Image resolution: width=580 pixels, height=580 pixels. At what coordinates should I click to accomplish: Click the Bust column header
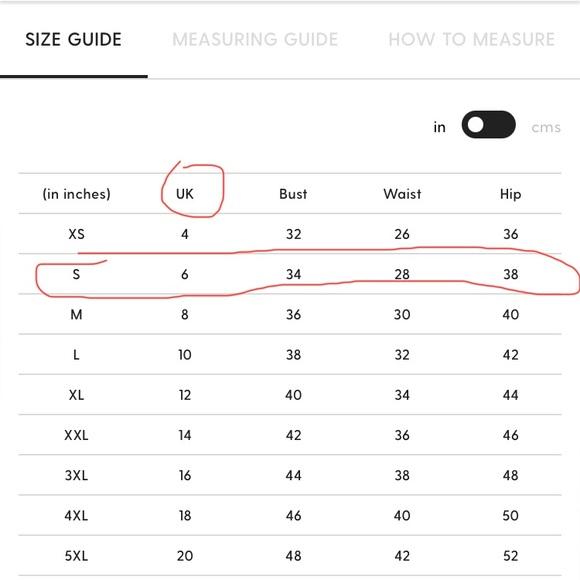(293, 194)
